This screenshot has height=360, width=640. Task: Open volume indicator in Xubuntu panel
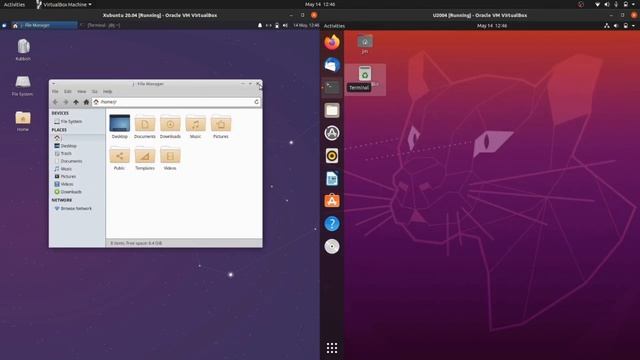click(285, 25)
